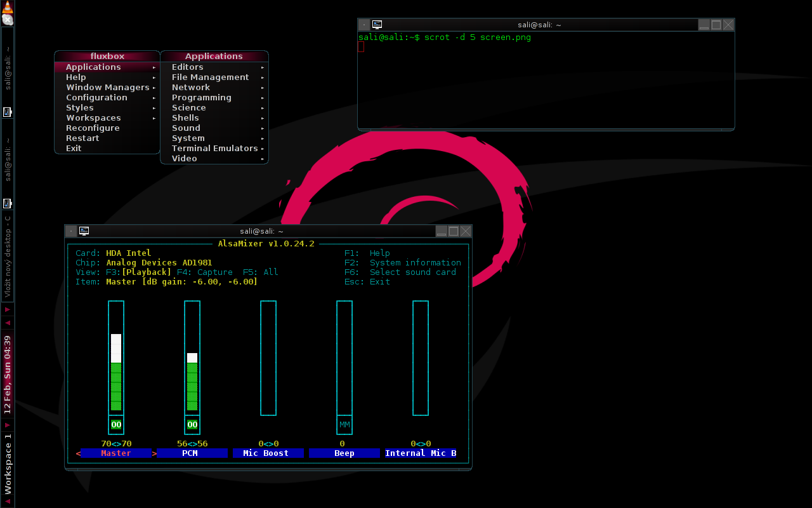Expand the Editors submenu
This screenshot has width=812, height=508.
coord(214,67)
